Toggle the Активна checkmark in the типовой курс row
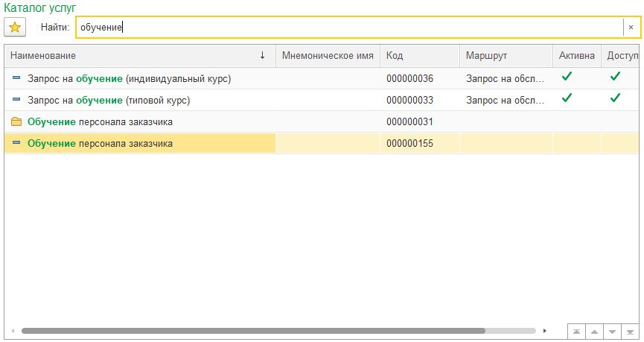 click(x=567, y=98)
